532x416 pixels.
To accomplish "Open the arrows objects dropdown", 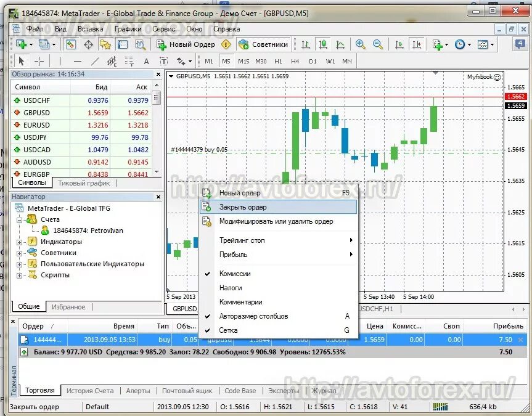I will [x=184, y=62].
